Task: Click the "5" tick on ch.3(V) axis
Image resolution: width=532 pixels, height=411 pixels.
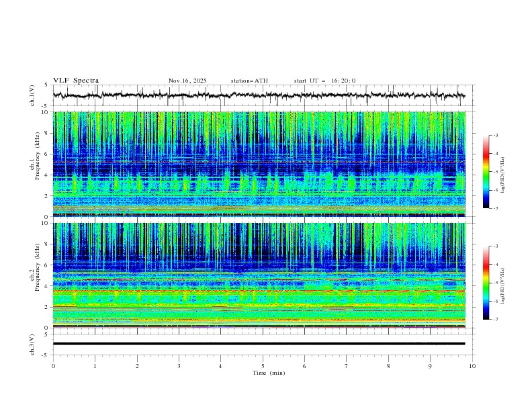Action: (x=46, y=334)
